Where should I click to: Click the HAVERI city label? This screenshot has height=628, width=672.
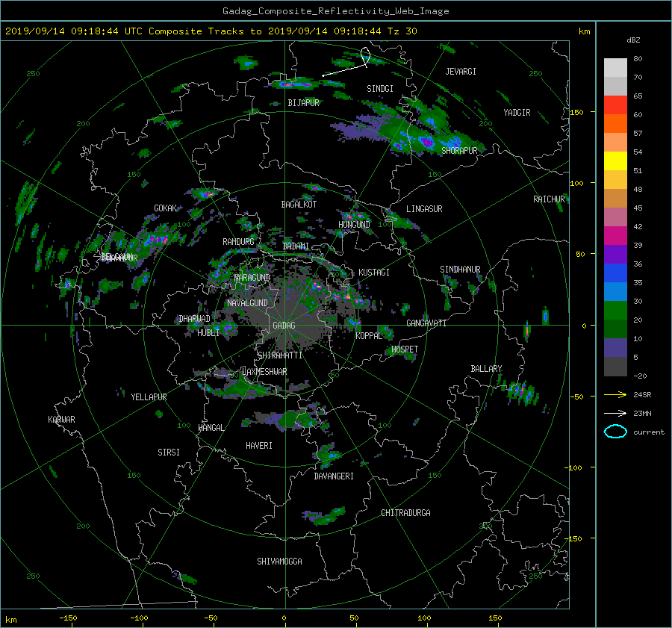click(259, 446)
